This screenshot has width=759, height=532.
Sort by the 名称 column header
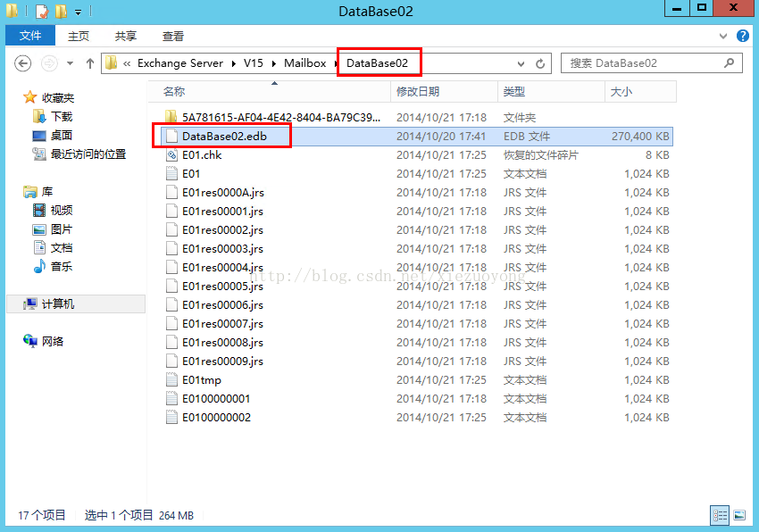(269, 91)
